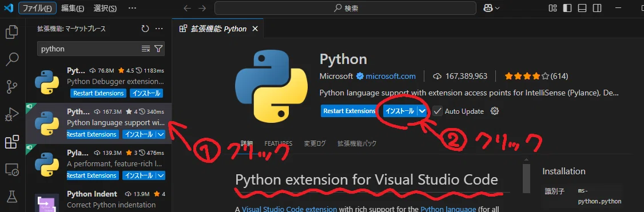Refresh the extensions marketplace list

tap(145, 29)
